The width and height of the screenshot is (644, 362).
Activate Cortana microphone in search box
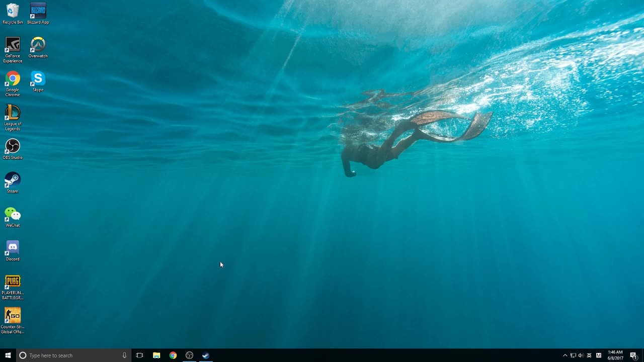(x=124, y=355)
